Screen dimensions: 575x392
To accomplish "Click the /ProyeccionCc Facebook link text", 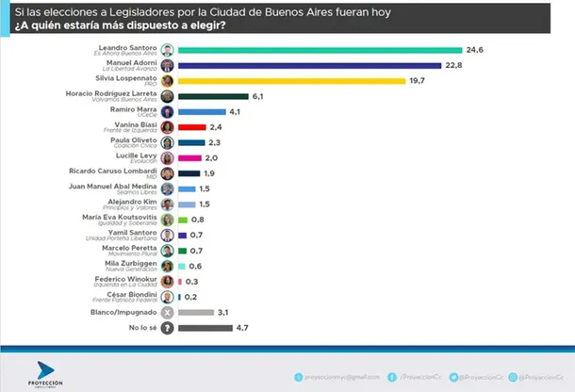I will (420, 377).
